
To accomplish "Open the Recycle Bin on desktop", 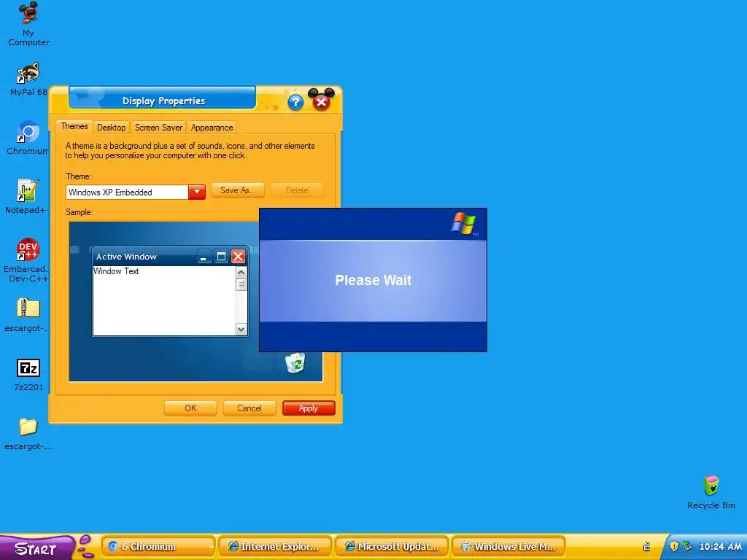I will pyautogui.click(x=711, y=492).
